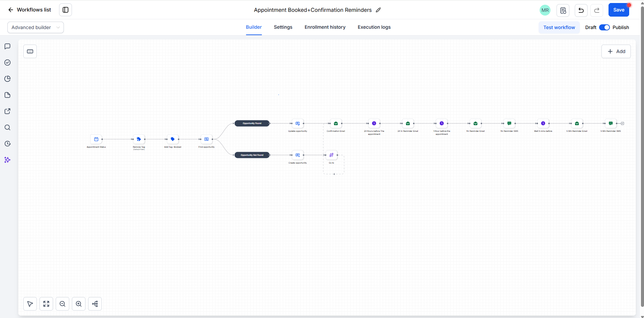644x318 pixels.
Task: Select the 1hr Reminder Email node
Action: click(475, 123)
